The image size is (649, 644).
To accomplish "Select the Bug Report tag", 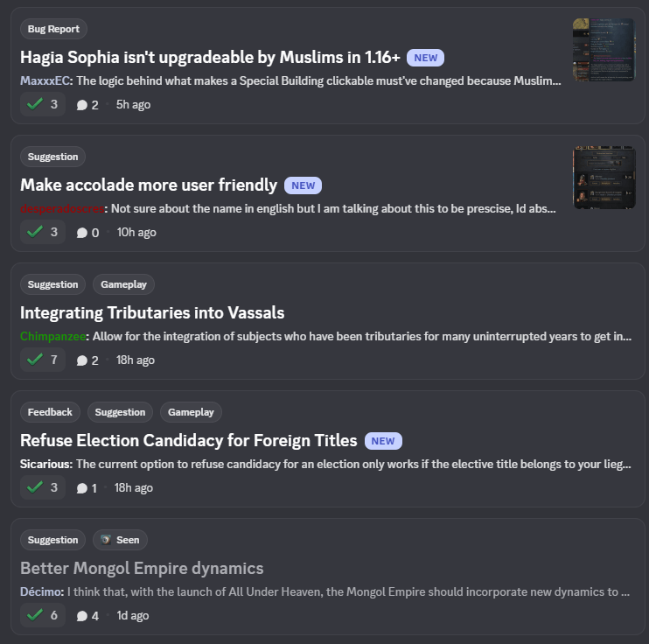I will (53, 29).
